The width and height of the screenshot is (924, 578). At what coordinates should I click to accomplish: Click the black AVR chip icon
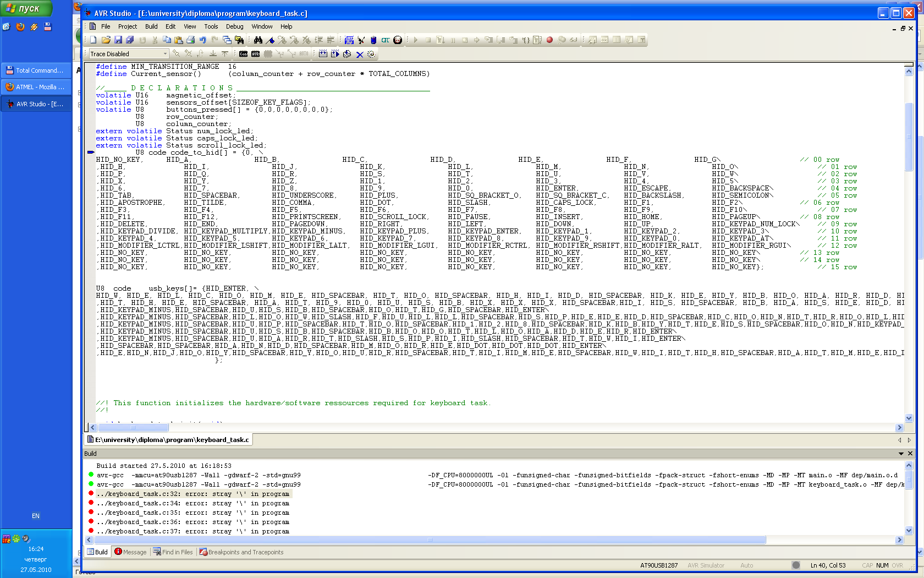pos(255,54)
